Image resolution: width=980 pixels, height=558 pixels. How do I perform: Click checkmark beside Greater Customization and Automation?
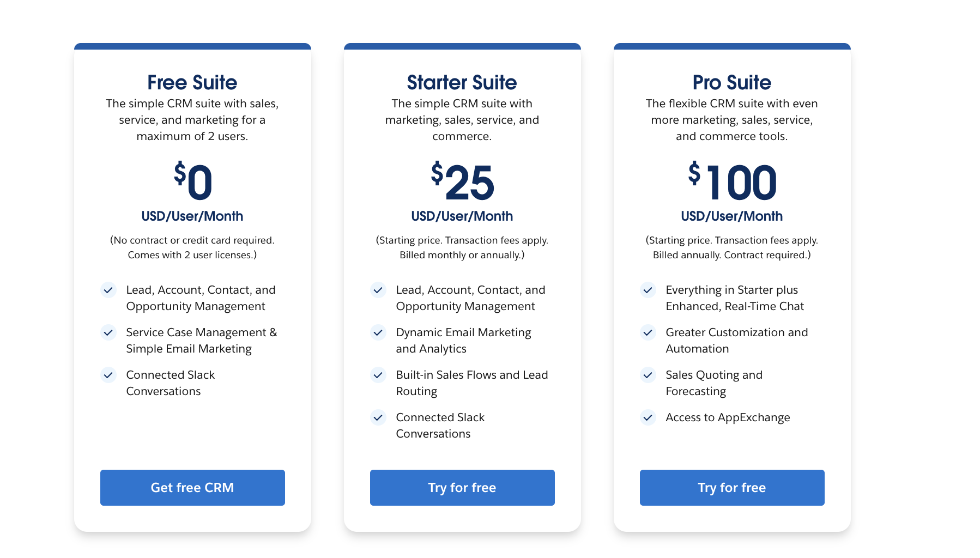click(x=648, y=332)
